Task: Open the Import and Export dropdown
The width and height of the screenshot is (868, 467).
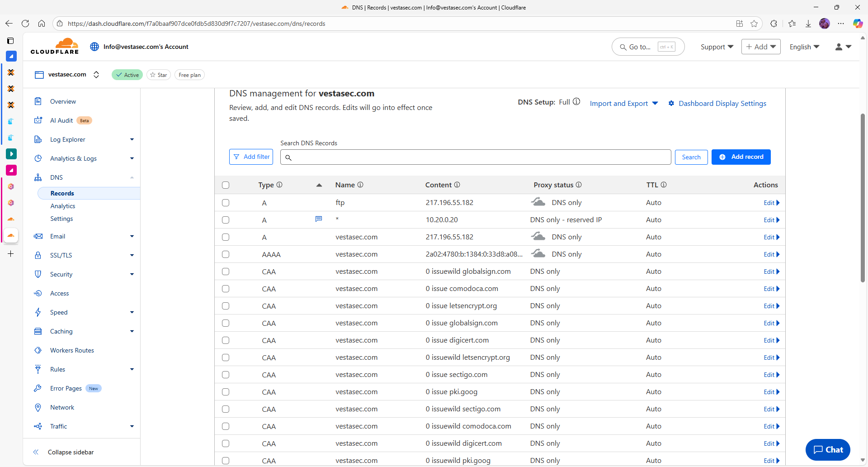Action: pyautogui.click(x=624, y=103)
